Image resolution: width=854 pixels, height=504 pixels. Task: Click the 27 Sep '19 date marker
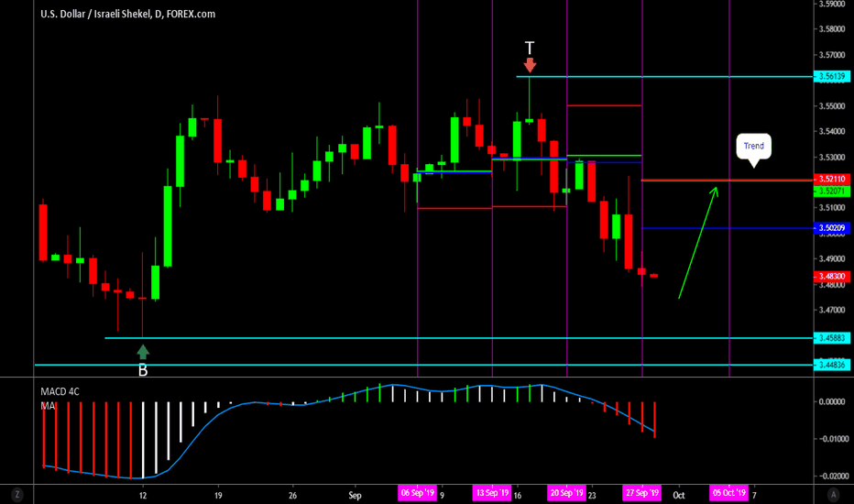pyautogui.click(x=642, y=493)
